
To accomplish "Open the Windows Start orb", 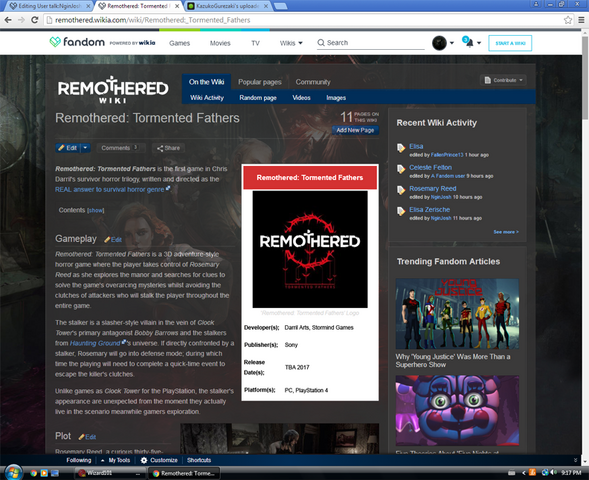I will (13, 472).
